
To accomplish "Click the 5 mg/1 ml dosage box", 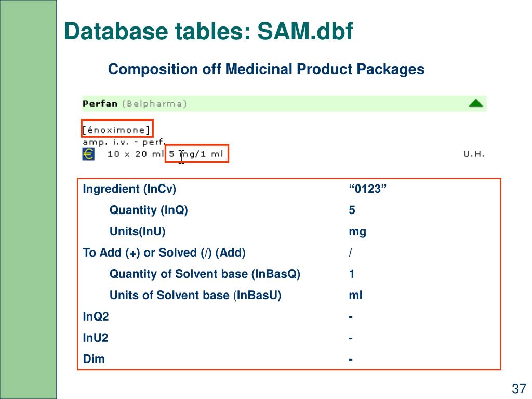I will 197,154.
